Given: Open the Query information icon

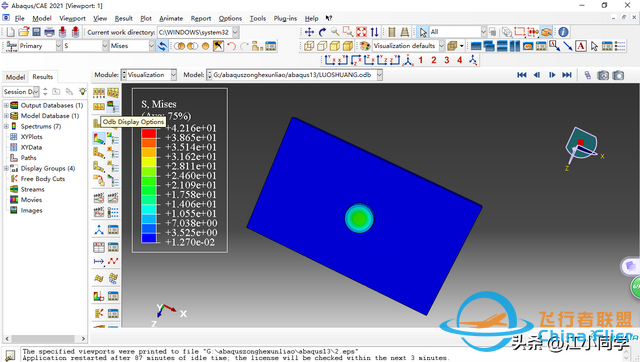Looking at the screenshot, I should 563,32.
